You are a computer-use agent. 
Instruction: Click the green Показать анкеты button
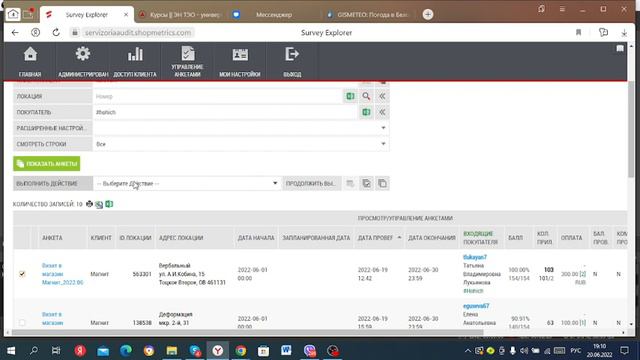[47, 164]
